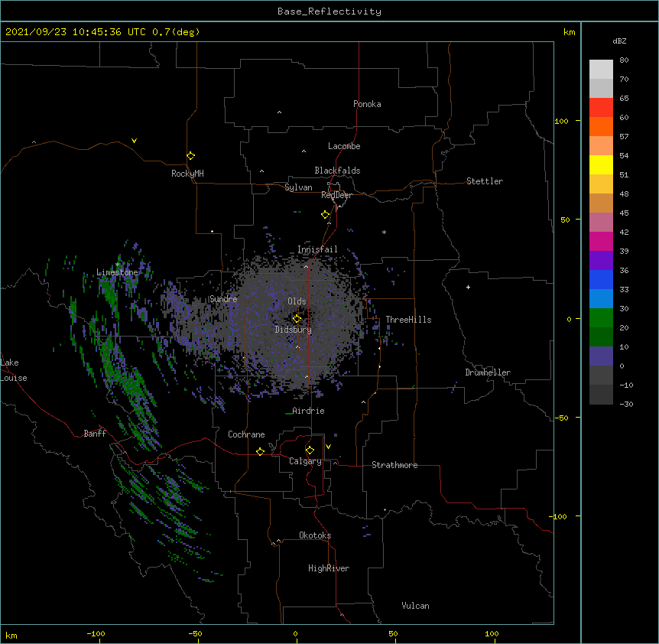This screenshot has width=659, height=644.
Task: Click the yellow marker near RockyMH
Action: (190, 156)
